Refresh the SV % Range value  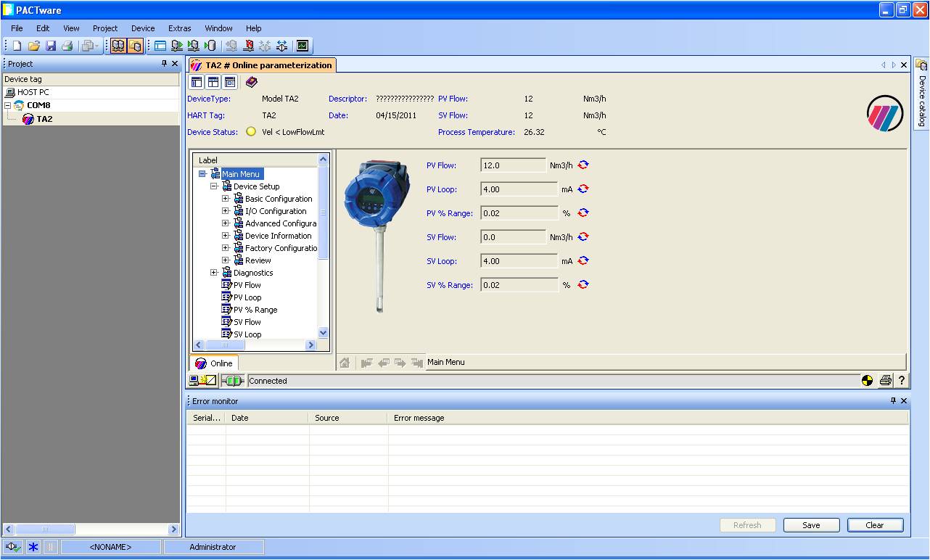pos(583,284)
